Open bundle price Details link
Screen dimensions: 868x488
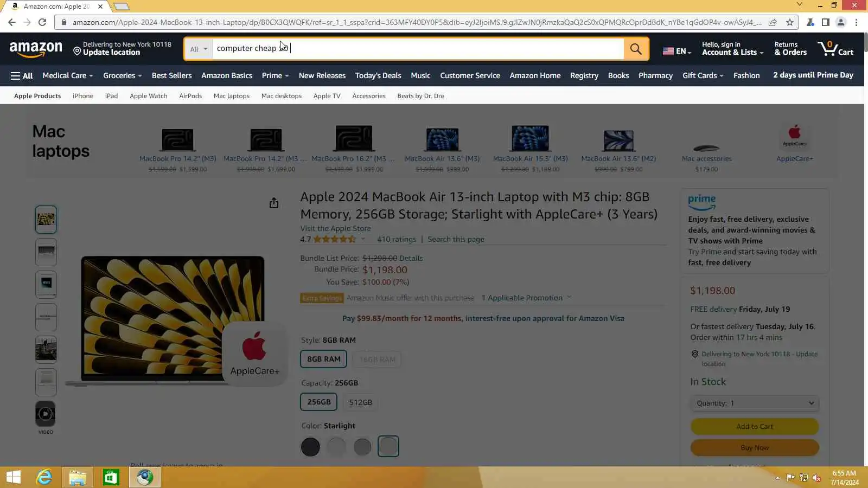click(411, 258)
